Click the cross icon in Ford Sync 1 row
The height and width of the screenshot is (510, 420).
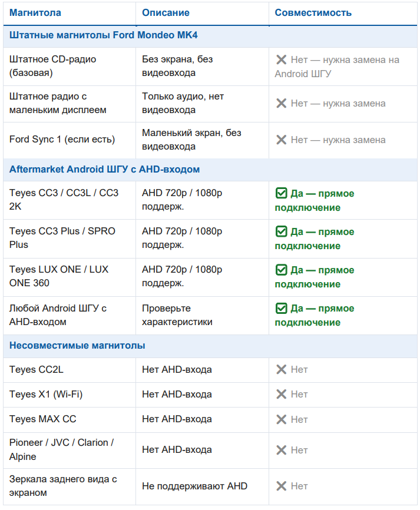pyautogui.click(x=281, y=140)
